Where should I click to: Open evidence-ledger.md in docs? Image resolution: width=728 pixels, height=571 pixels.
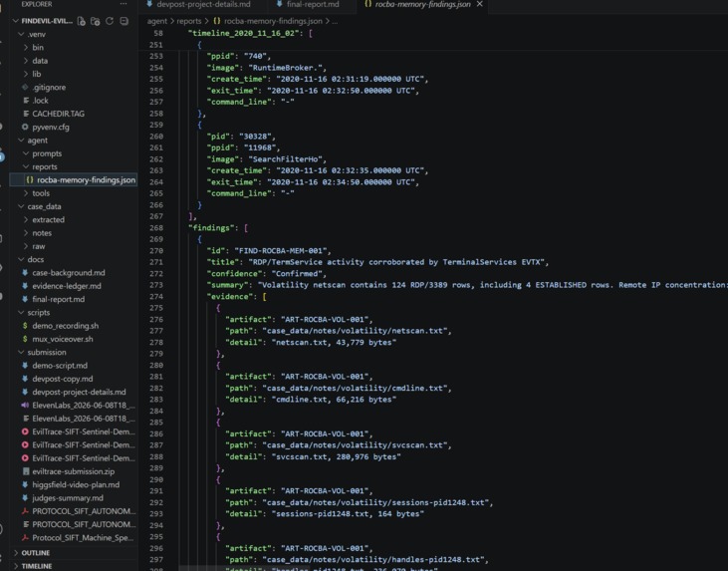(67, 286)
